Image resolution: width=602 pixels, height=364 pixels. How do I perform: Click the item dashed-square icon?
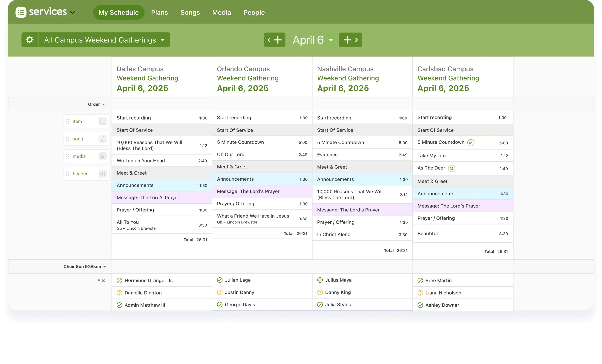click(x=103, y=121)
